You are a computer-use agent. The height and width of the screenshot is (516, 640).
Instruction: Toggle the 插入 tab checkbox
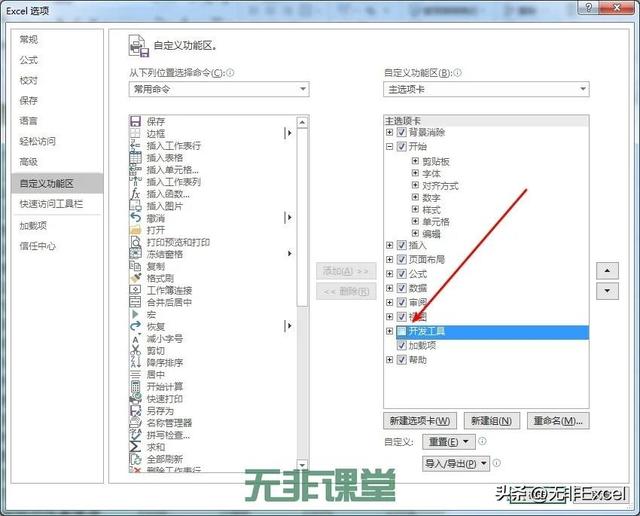pyautogui.click(x=402, y=245)
